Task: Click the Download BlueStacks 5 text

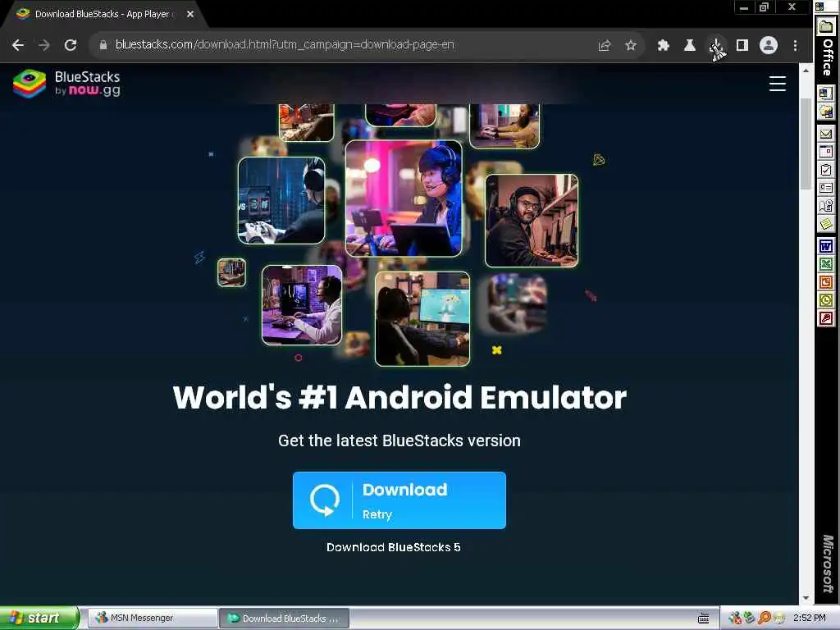Action: pos(394,547)
